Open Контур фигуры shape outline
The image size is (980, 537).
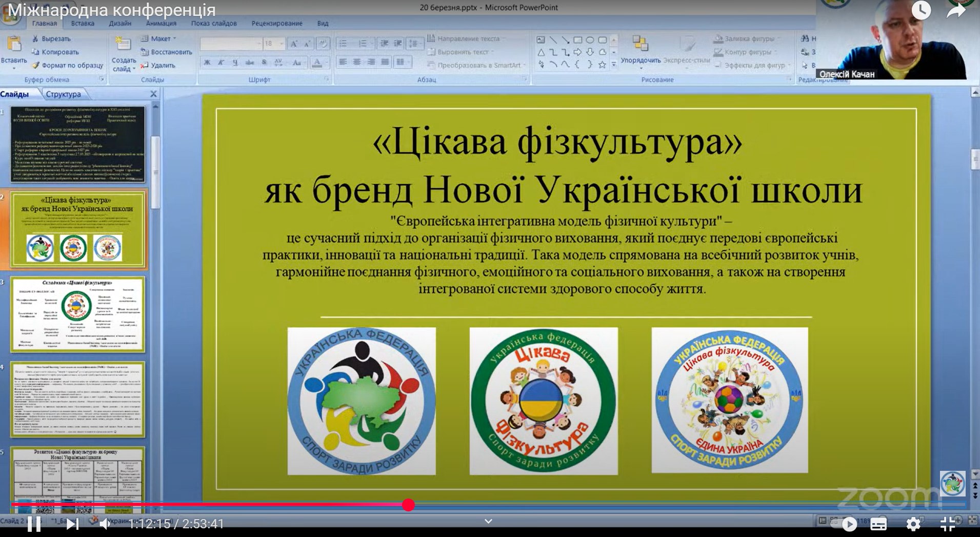tap(745, 52)
